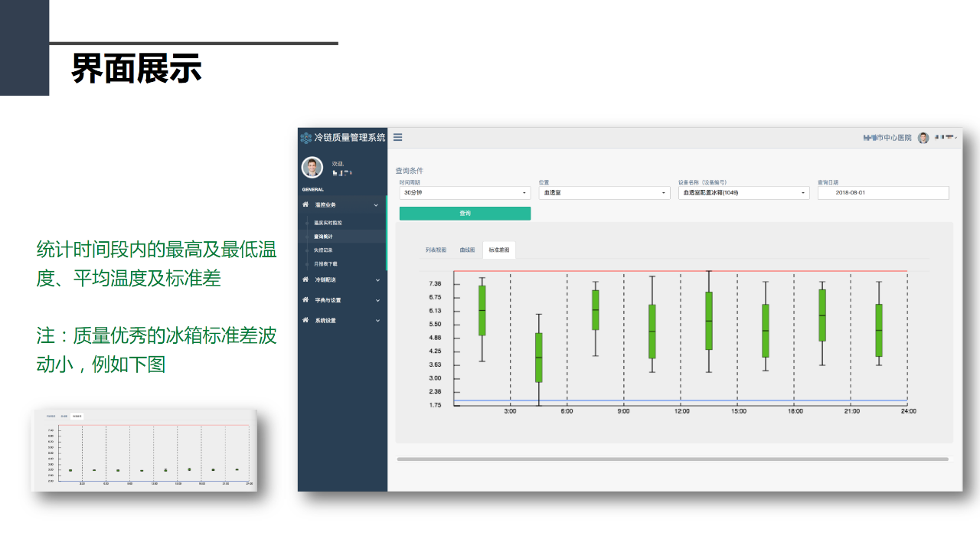
Task: Expand the 冷链配送 section chevron
Action: [377, 280]
